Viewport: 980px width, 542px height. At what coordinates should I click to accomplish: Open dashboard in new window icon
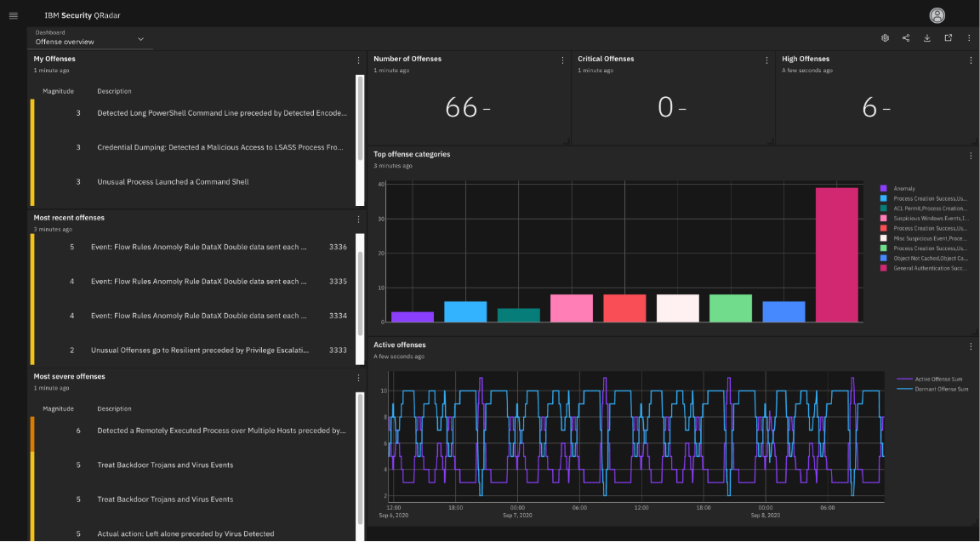pos(948,38)
